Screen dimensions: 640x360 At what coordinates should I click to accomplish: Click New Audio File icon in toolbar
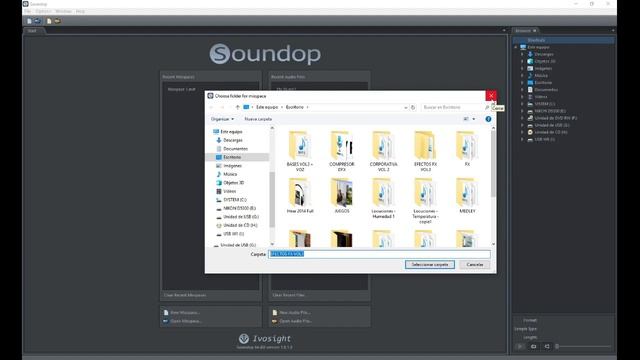click(x=49, y=21)
